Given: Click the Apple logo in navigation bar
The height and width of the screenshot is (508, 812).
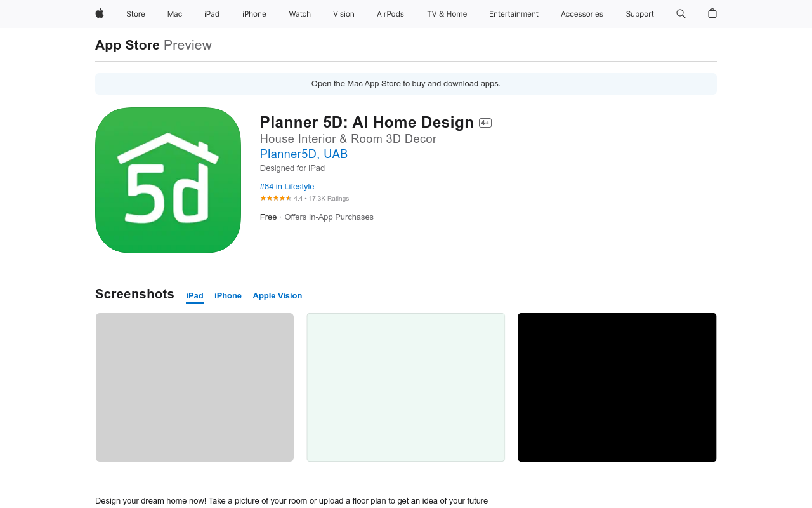Looking at the screenshot, I should pyautogui.click(x=100, y=13).
